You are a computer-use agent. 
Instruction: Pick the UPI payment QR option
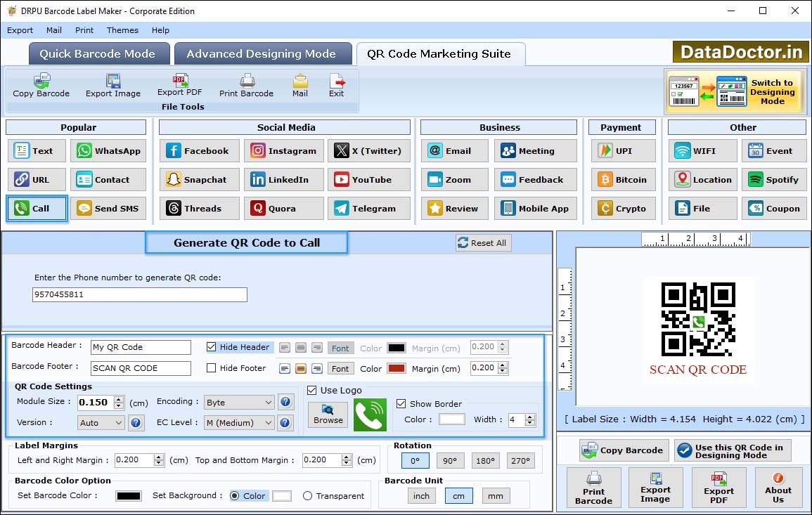(x=624, y=150)
